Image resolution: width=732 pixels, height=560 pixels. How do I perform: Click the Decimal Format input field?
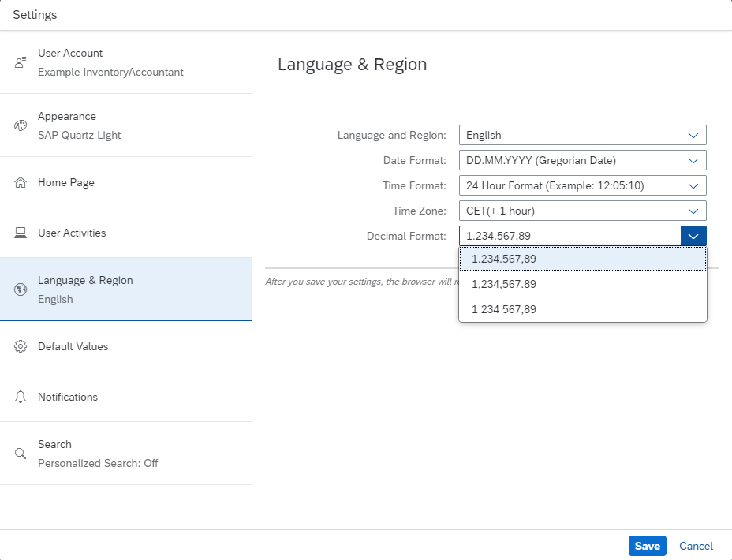click(570, 236)
